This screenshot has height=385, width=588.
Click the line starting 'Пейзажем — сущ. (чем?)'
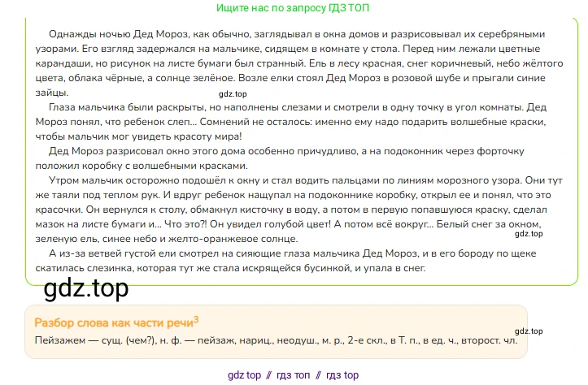tap(276, 340)
